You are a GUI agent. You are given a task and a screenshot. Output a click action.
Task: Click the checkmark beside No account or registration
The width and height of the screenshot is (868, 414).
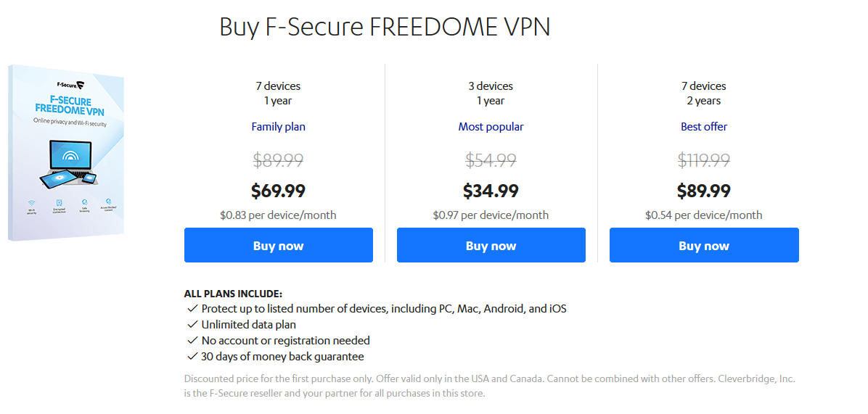point(192,340)
